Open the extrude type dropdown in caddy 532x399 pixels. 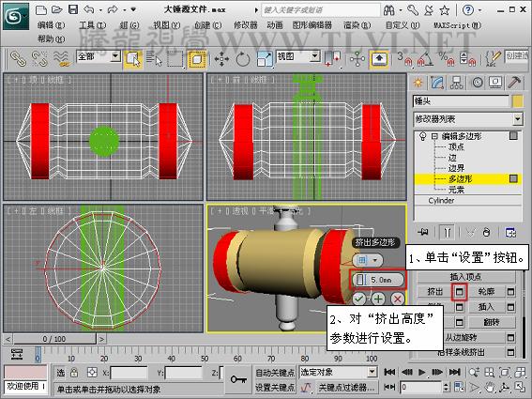click(368, 260)
